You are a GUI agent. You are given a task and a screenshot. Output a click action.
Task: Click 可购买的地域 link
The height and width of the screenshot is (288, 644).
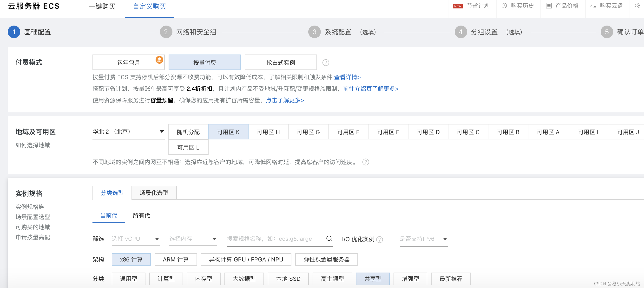(33, 227)
